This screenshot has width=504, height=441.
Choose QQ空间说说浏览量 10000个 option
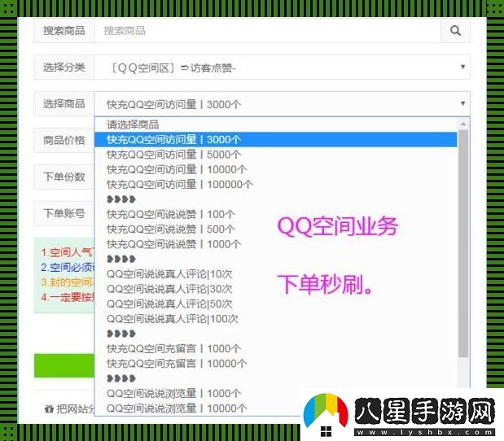tap(275, 408)
